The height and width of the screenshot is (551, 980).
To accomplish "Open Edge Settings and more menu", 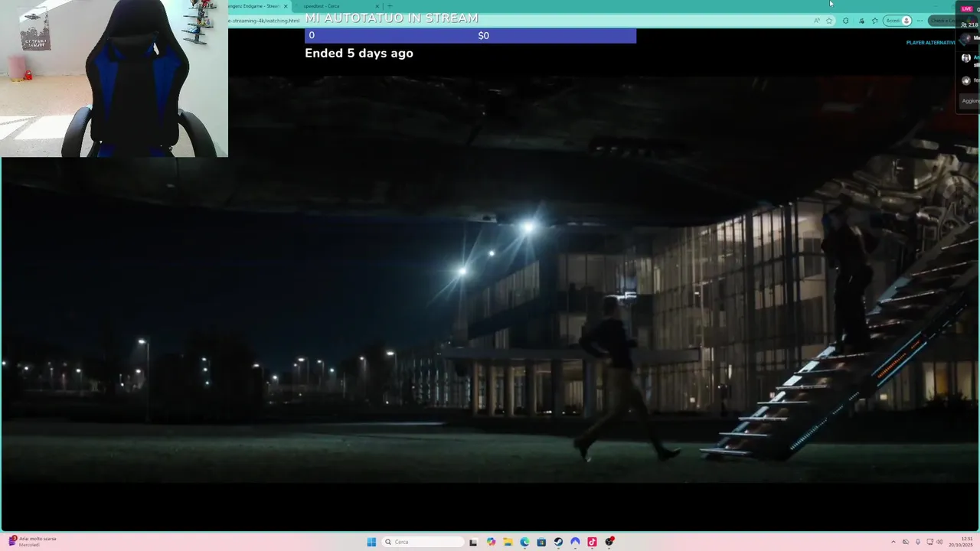I will [x=920, y=21].
